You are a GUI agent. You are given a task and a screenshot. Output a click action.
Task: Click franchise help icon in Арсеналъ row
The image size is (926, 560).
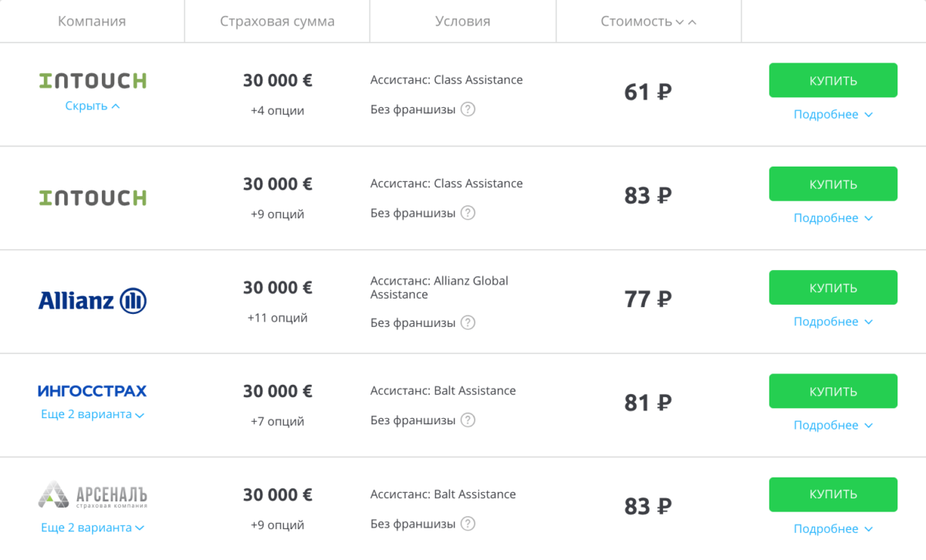coord(468,524)
